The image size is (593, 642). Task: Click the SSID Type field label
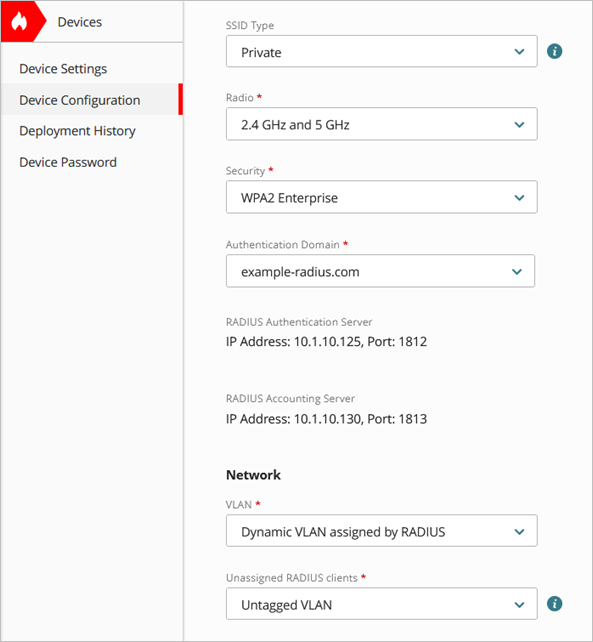[250, 25]
